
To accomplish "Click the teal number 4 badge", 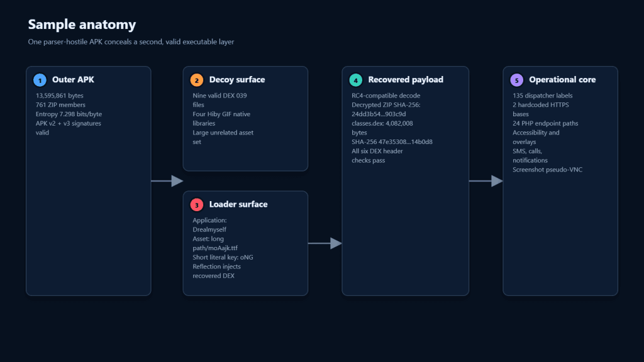I will [356, 80].
